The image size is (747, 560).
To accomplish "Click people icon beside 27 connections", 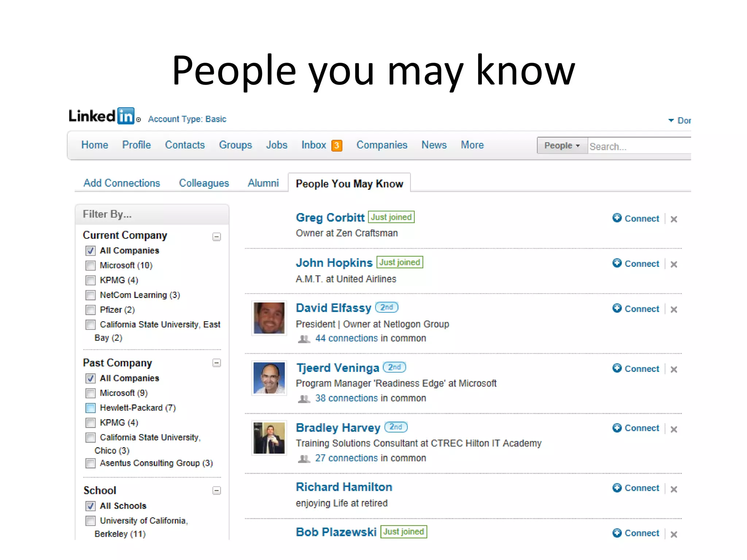I will click(304, 459).
